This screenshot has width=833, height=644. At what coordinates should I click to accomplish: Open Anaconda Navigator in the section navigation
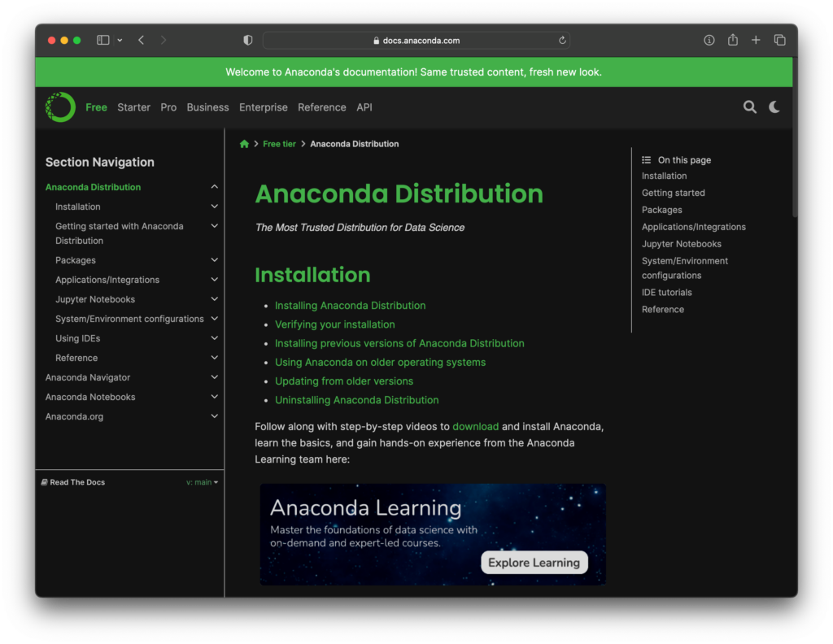tap(88, 377)
